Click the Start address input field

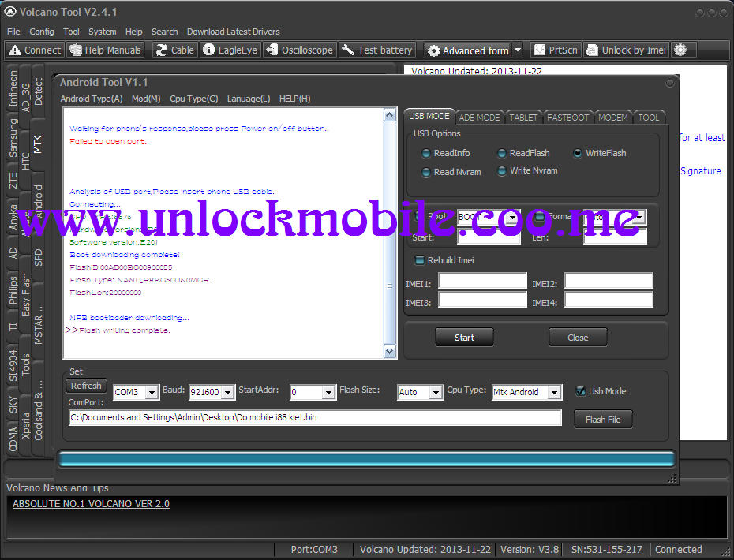coord(489,237)
